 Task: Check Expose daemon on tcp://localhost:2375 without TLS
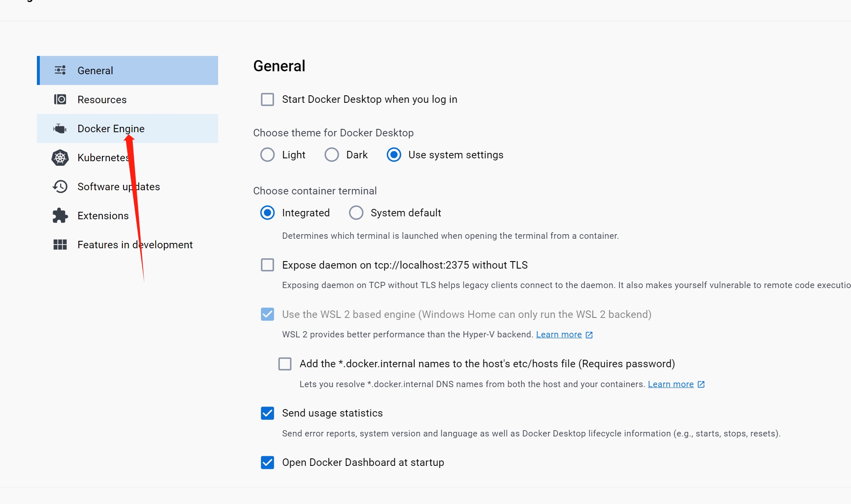click(267, 265)
